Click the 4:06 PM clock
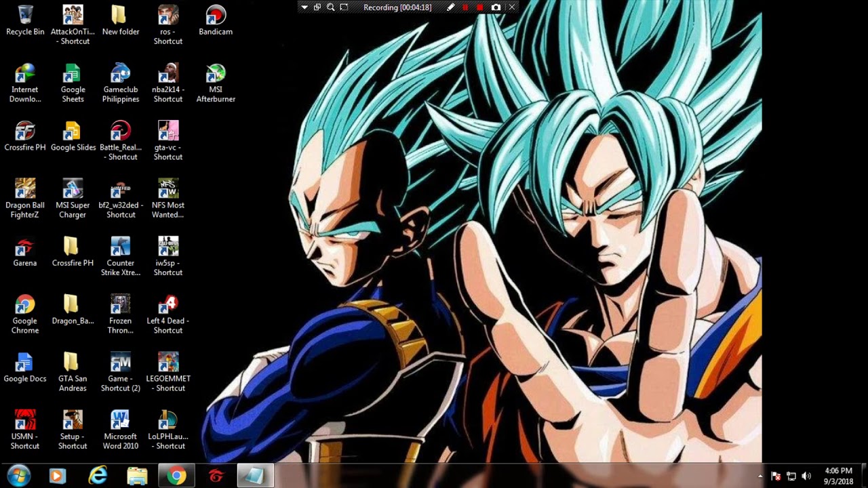This screenshot has width=868, height=488. (839, 470)
